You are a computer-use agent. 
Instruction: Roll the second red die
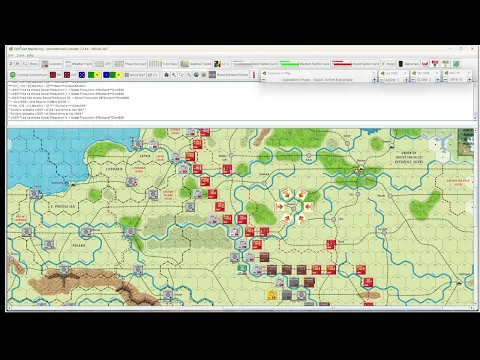coord(70,75)
